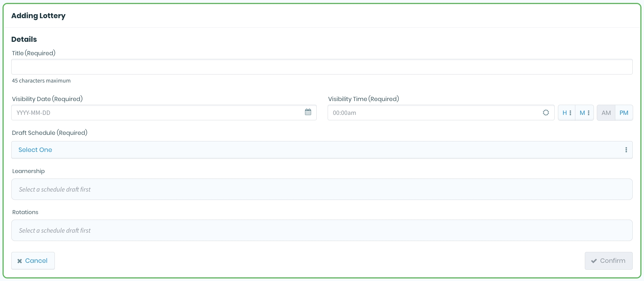Click the 'Title (Required)' label

point(34,53)
